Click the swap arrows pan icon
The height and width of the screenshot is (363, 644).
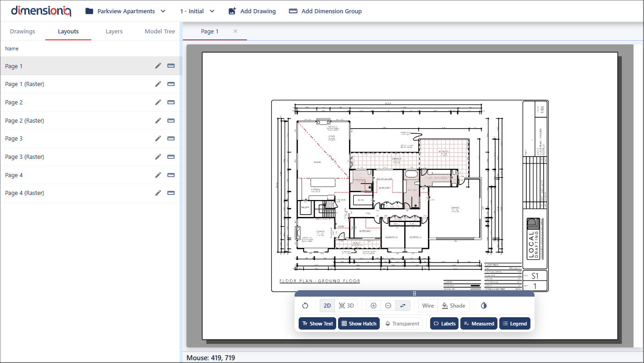403,306
